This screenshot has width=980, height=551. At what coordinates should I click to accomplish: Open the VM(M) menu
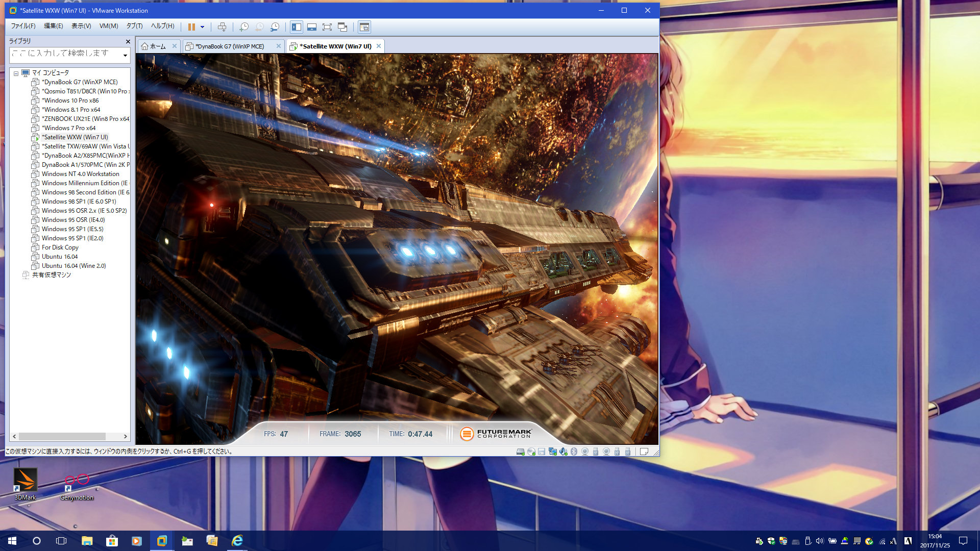point(109,26)
